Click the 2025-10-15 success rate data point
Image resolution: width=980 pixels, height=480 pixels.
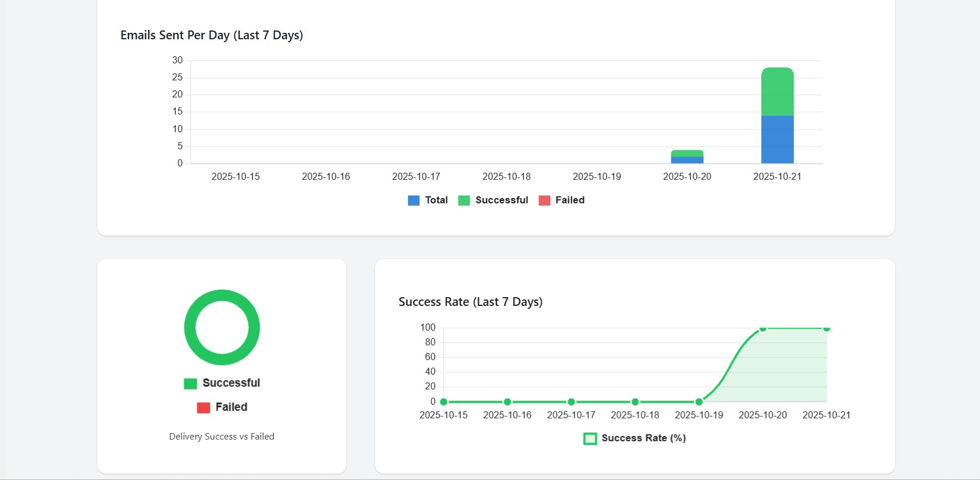coord(444,402)
